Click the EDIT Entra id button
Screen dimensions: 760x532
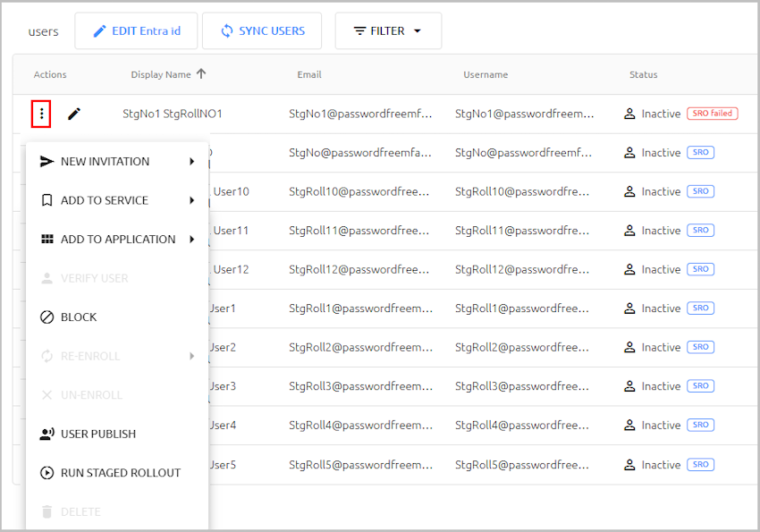136,31
